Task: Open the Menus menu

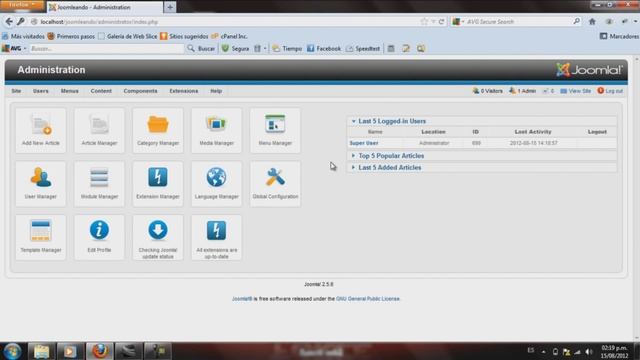Action: [69, 91]
